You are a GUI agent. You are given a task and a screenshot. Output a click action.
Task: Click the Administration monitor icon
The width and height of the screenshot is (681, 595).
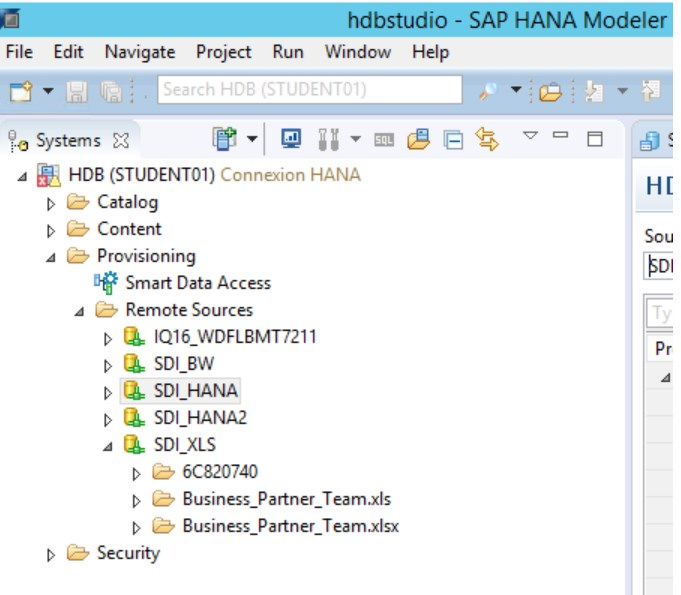click(291, 139)
